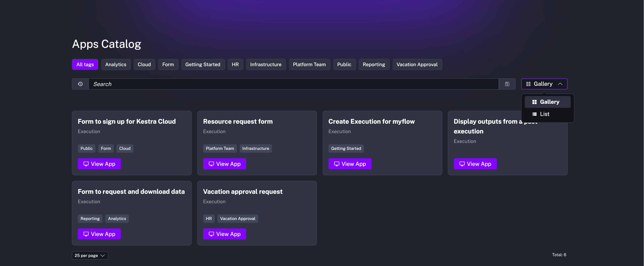Collapse the Gallery view chevron

point(560,84)
